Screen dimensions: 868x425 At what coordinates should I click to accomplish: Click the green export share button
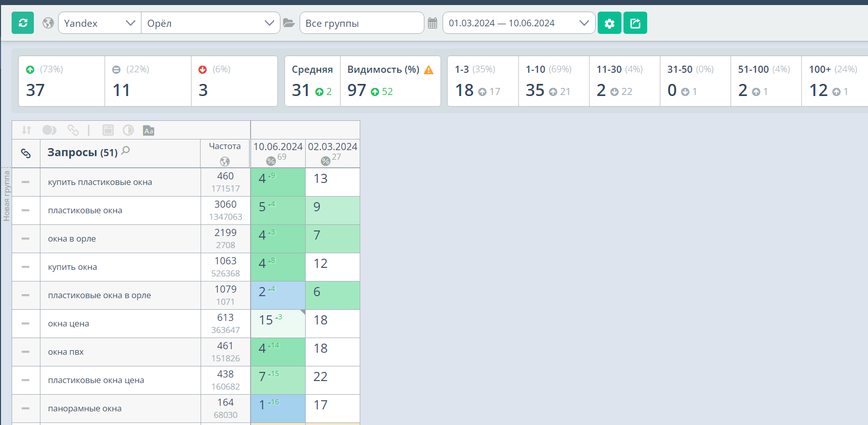coord(635,23)
